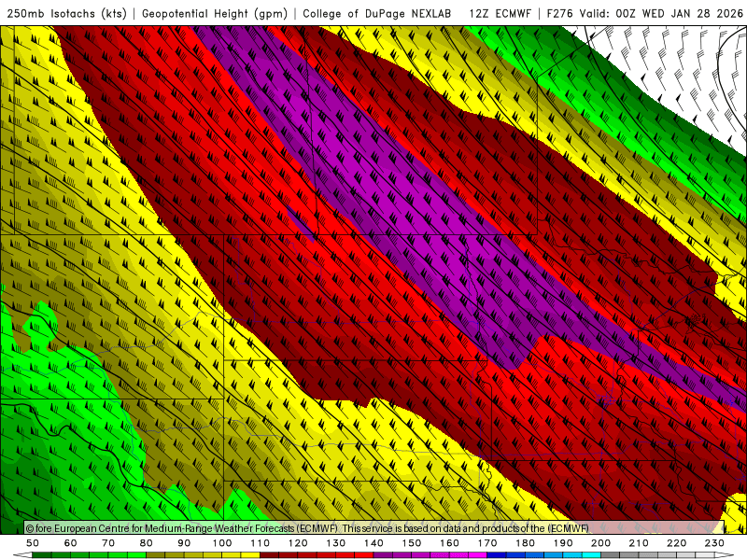The width and height of the screenshot is (747, 560).
Task: Click the '250mb Isotachs (kts)' title text
Action: 67,14
